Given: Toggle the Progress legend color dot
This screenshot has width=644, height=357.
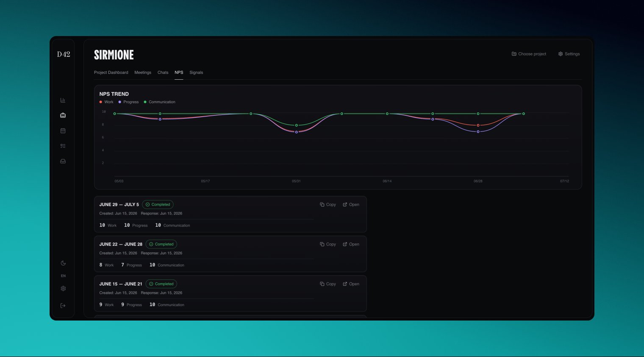Looking at the screenshot, I should tap(120, 102).
